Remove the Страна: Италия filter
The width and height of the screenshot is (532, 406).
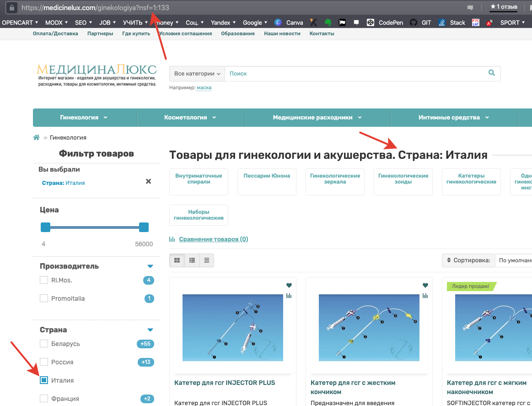point(148,181)
